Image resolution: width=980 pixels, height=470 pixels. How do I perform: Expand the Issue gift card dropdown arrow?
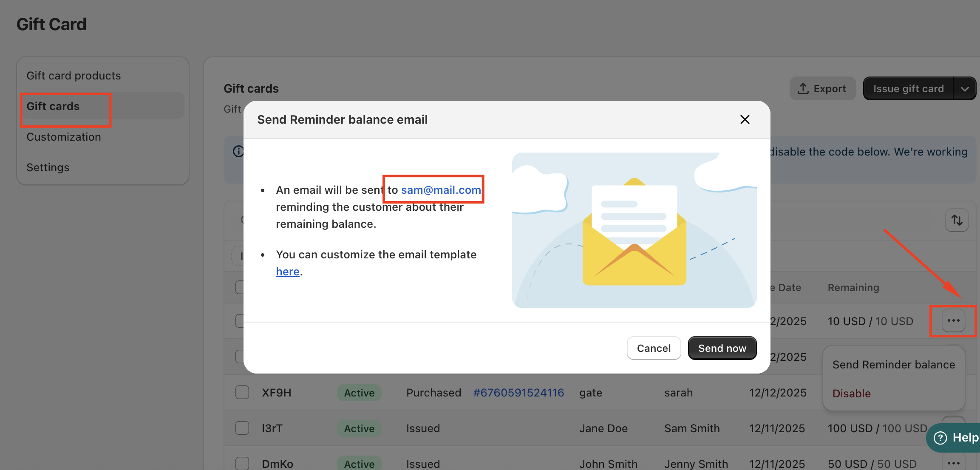(965, 88)
